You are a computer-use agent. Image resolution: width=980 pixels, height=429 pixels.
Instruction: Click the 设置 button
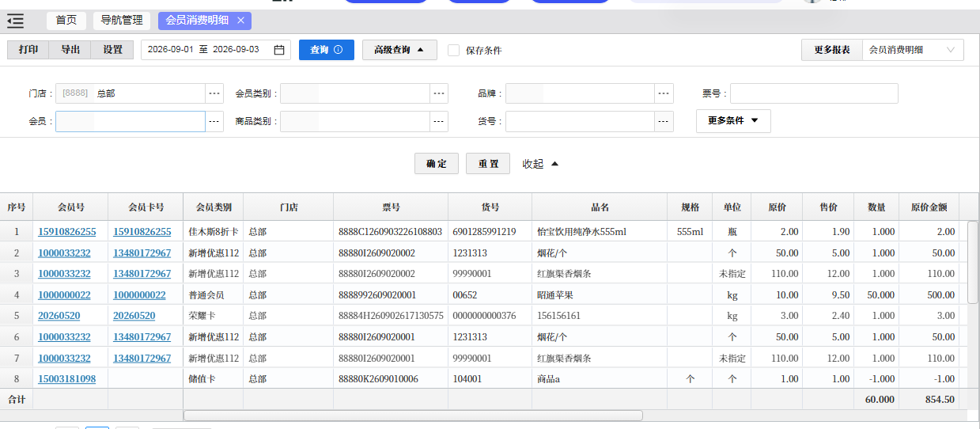[x=113, y=50]
